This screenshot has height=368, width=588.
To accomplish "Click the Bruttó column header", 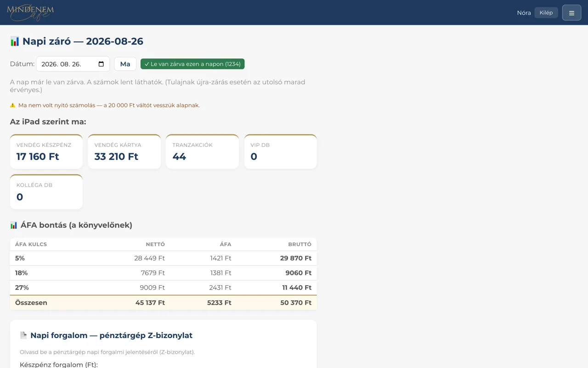I will (x=300, y=244).
